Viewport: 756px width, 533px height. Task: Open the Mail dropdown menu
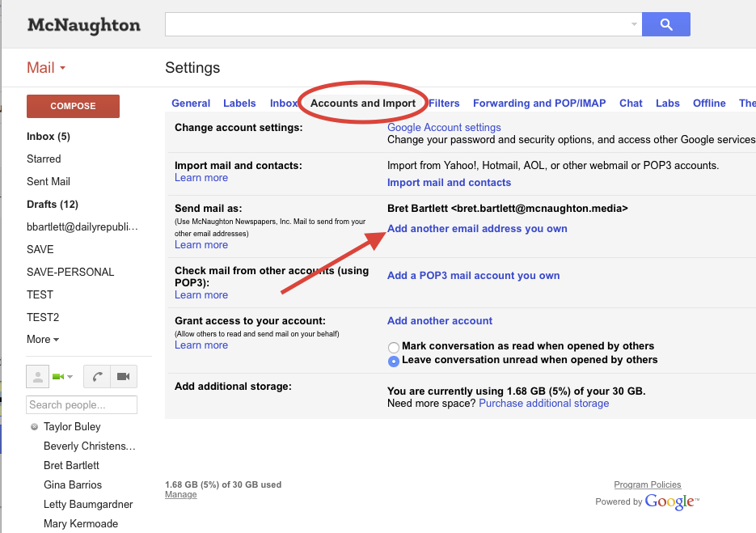(46, 68)
